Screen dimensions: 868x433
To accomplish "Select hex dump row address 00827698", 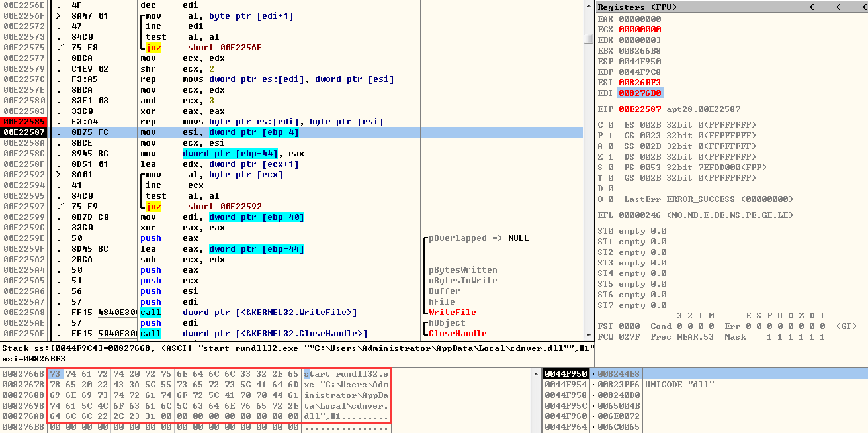I will (x=22, y=406).
